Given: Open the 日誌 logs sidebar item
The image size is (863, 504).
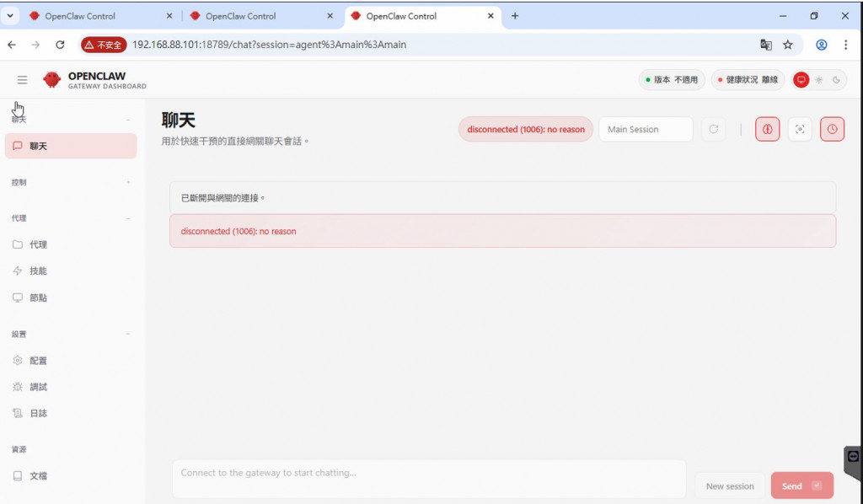Looking at the screenshot, I should (71, 413).
